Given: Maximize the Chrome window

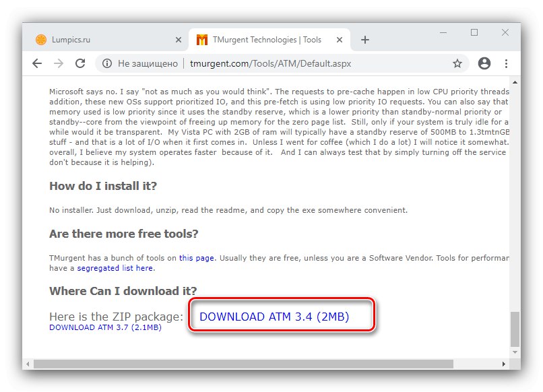Looking at the screenshot, I should coord(474,32).
